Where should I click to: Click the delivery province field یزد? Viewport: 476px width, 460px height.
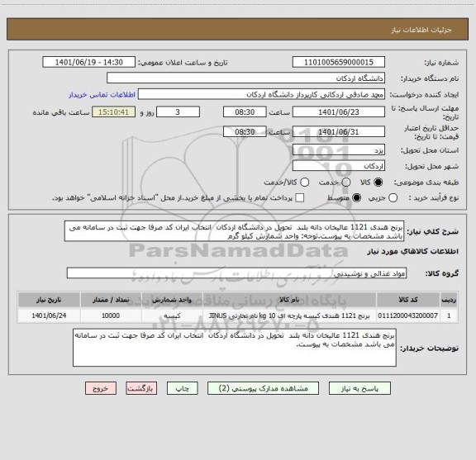339,150
